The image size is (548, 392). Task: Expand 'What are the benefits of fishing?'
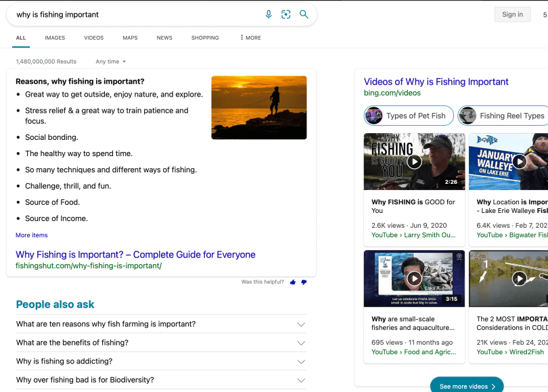301,343
